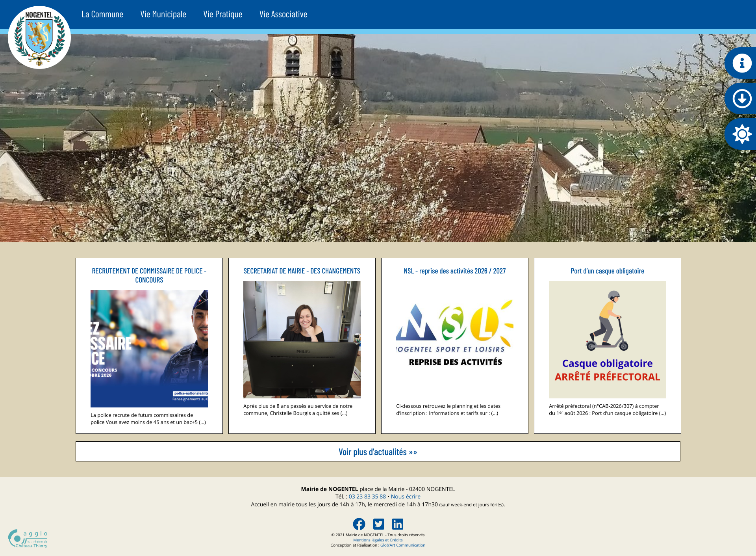756x556 pixels.
Task: Open Mentions légales et Crédits link
Action: point(378,540)
